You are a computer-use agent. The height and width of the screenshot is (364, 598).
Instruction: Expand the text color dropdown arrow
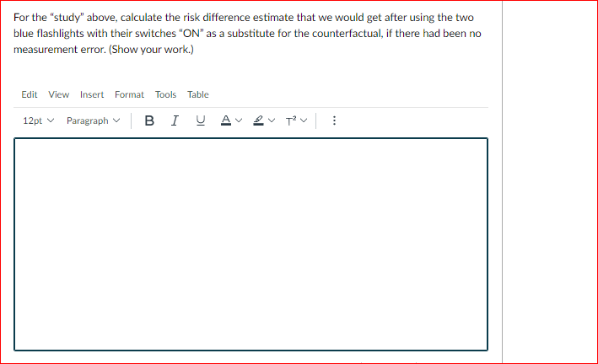click(239, 120)
